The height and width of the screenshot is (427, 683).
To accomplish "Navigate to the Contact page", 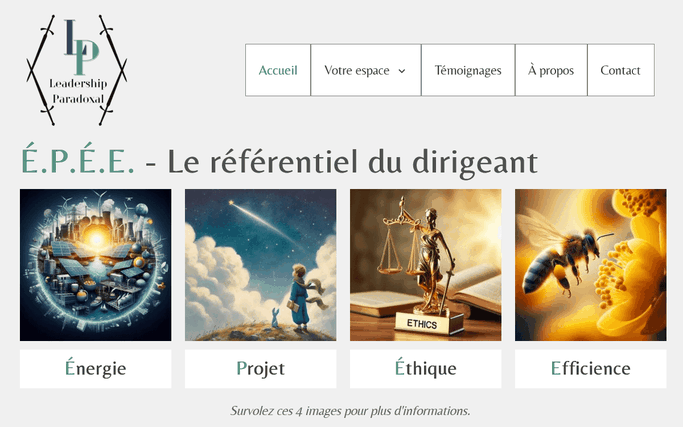I will pos(620,70).
